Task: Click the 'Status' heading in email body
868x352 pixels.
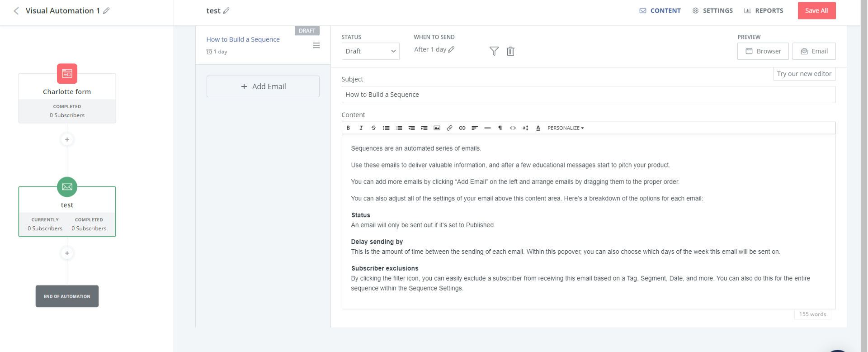Action: 361,215
